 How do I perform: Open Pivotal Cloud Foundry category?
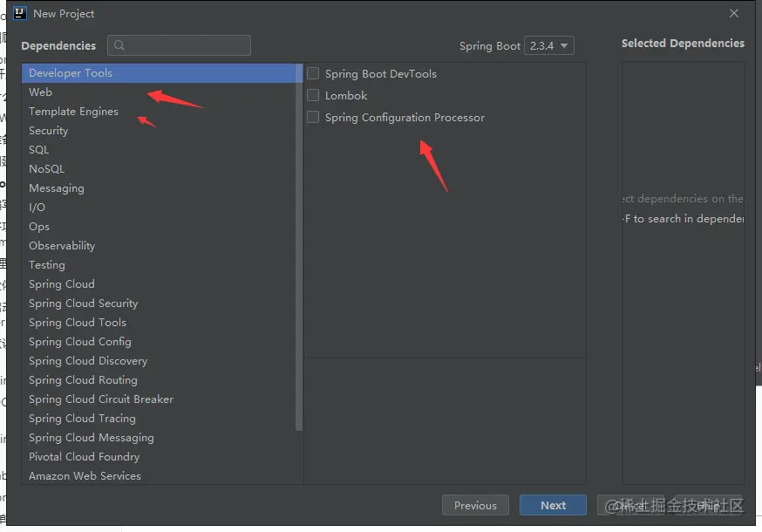[x=159, y=457]
